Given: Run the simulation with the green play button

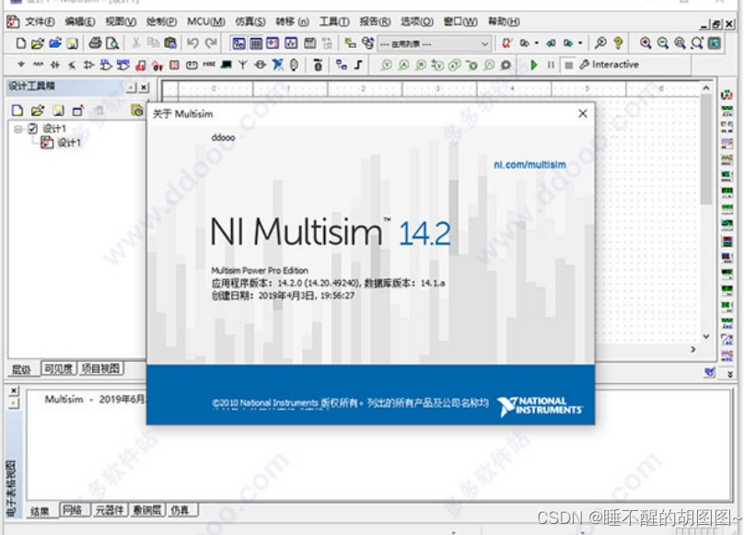Looking at the screenshot, I should pyautogui.click(x=536, y=64).
